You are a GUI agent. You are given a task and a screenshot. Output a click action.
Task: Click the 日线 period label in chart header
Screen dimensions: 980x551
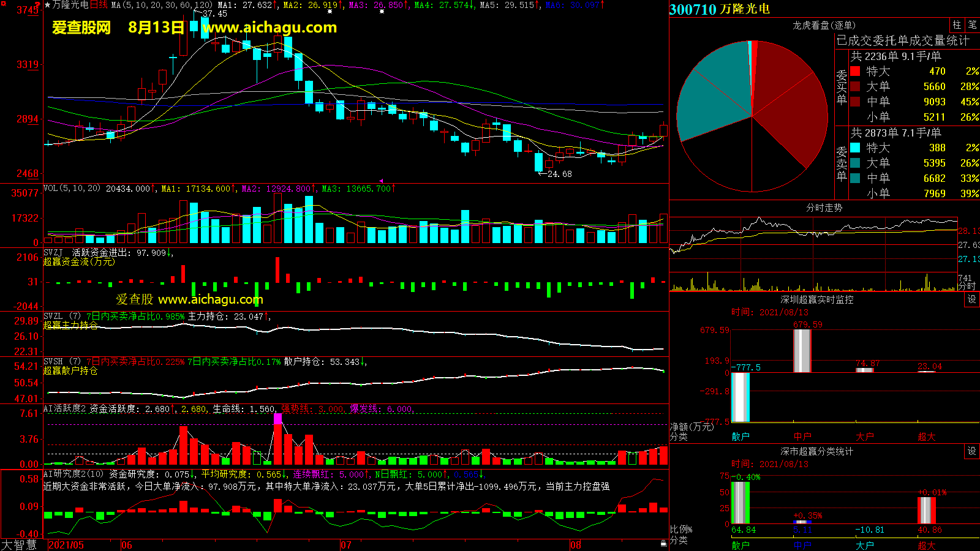point(99,5)
